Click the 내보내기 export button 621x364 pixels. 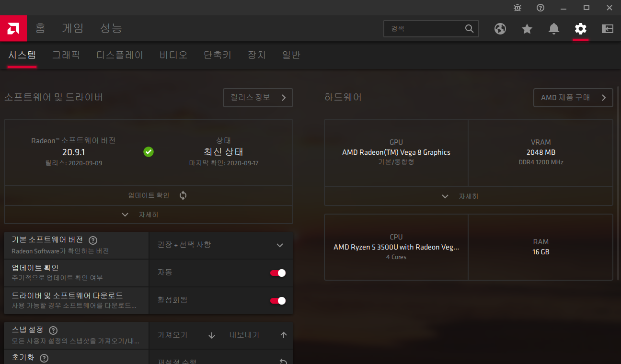click(258, 335)
